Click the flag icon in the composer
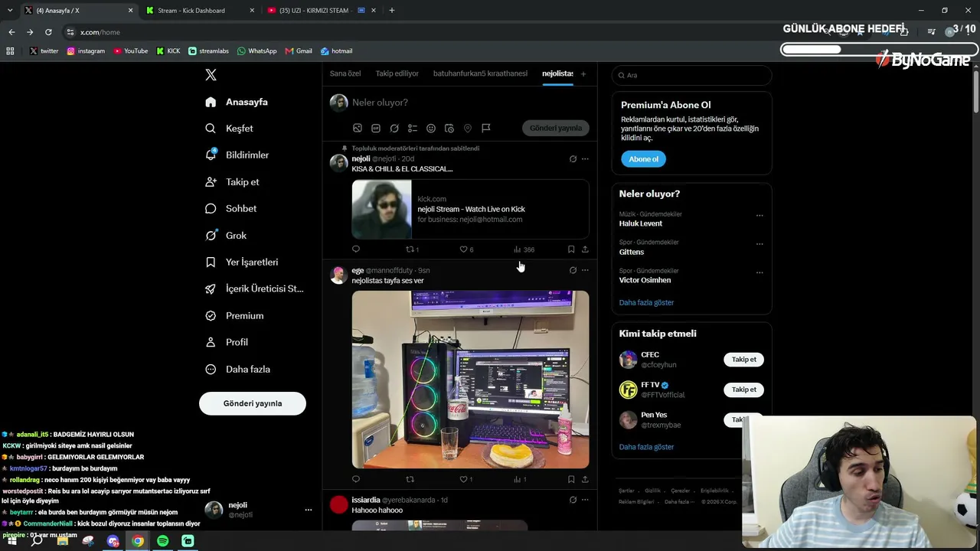The width and height of the screenshot is (980, 551). point(486,129)
